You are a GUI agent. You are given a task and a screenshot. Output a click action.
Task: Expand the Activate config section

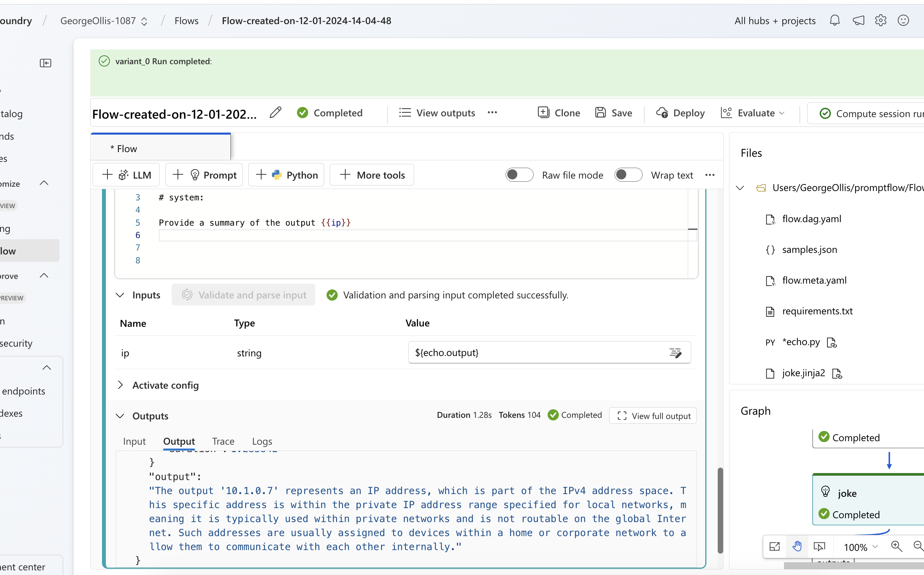coord(120,385)
